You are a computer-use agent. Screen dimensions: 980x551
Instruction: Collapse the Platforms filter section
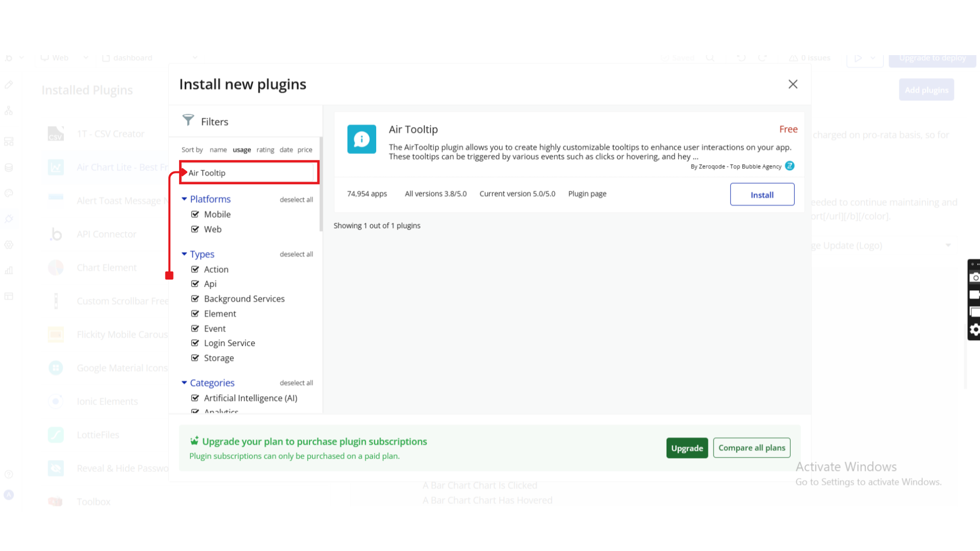(184, 199)
